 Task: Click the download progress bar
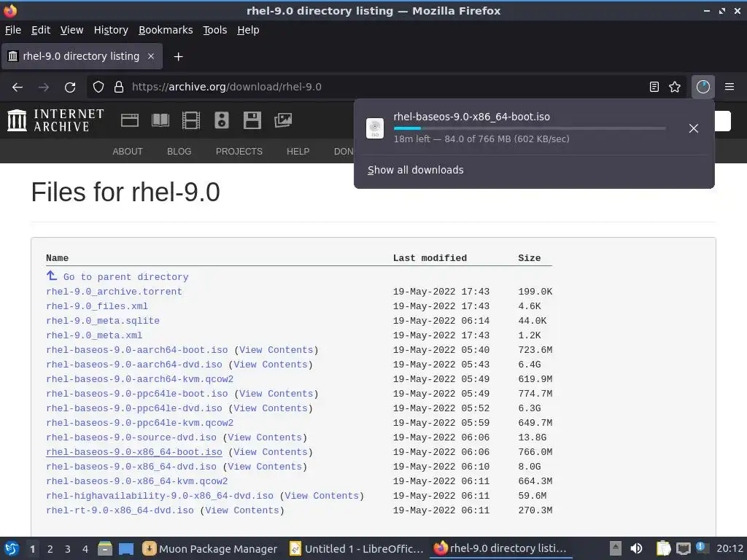pyautogui.click(x=530, y=128)
